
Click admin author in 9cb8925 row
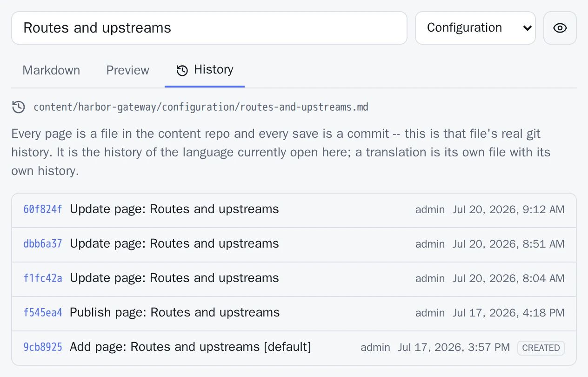(x=375, y=348)
